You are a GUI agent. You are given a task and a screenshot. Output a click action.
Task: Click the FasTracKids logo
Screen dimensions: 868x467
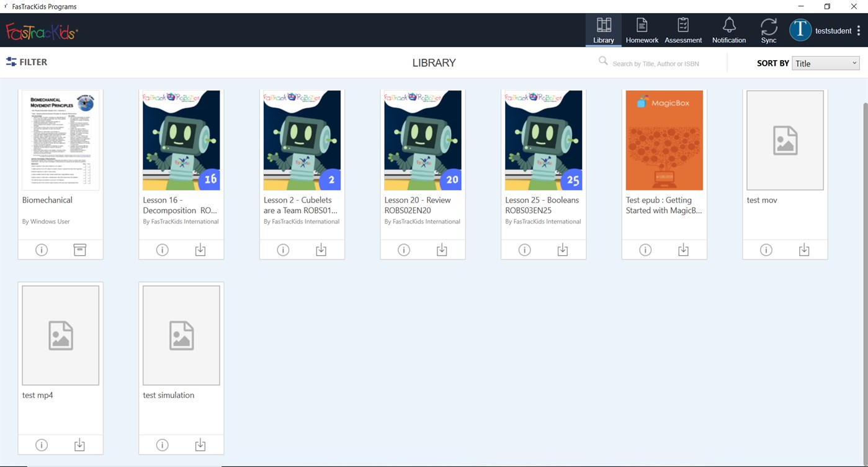(42, 31)
